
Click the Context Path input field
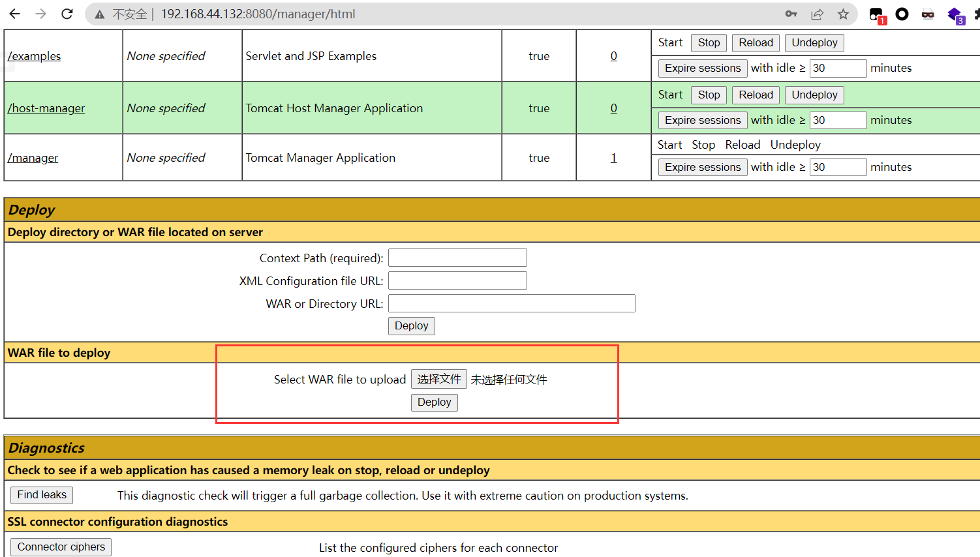457,258
